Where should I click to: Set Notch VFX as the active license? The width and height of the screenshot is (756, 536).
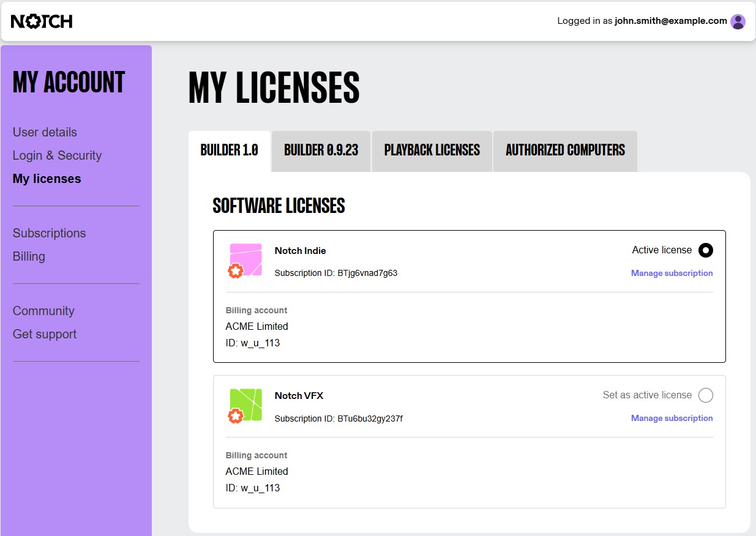tap(705, 395)
